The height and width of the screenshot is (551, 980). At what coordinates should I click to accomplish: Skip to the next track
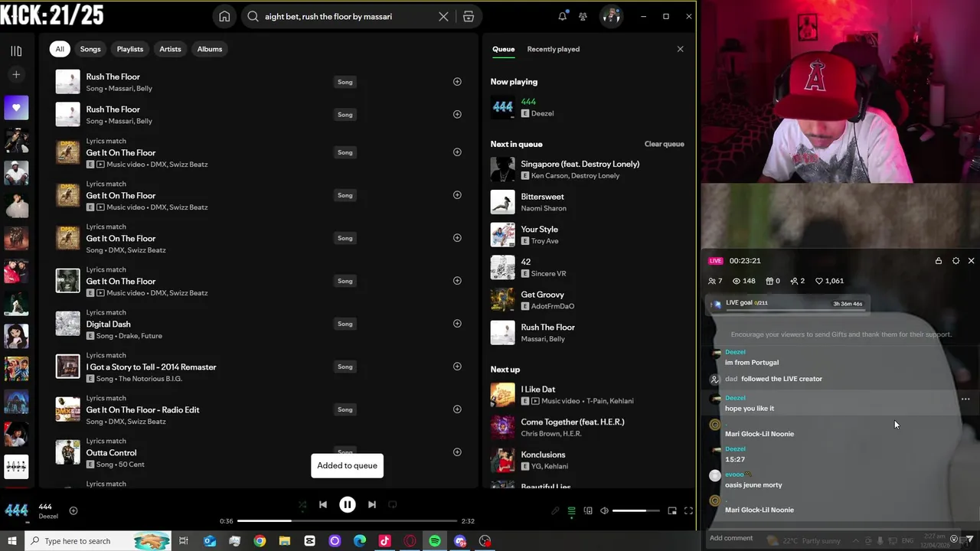tap(372, 504)
